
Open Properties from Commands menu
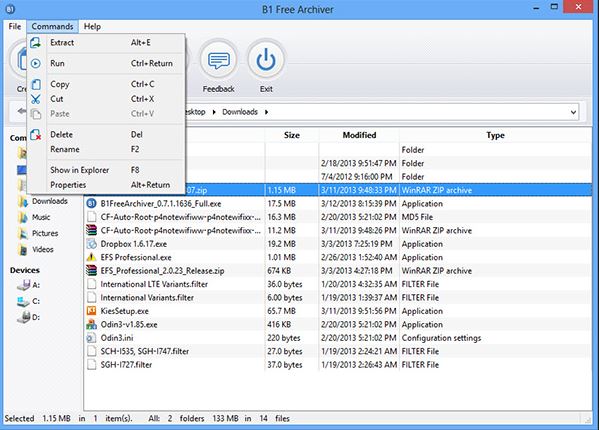pos(106,185)
